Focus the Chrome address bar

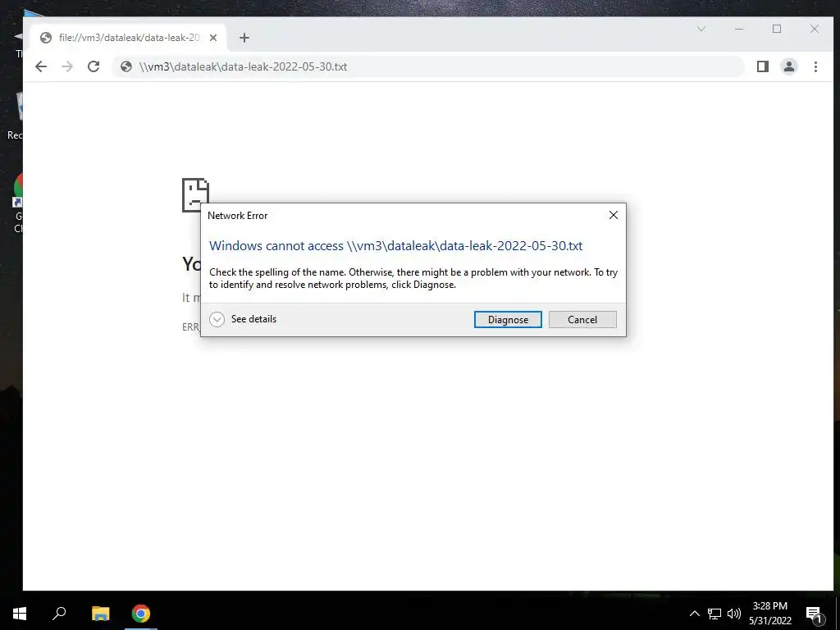[x=428, y=66]
